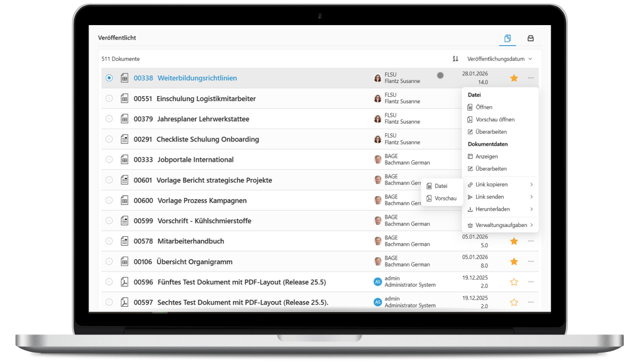Select Anzeigen under Dokumentdaten

tap(484, 156)
